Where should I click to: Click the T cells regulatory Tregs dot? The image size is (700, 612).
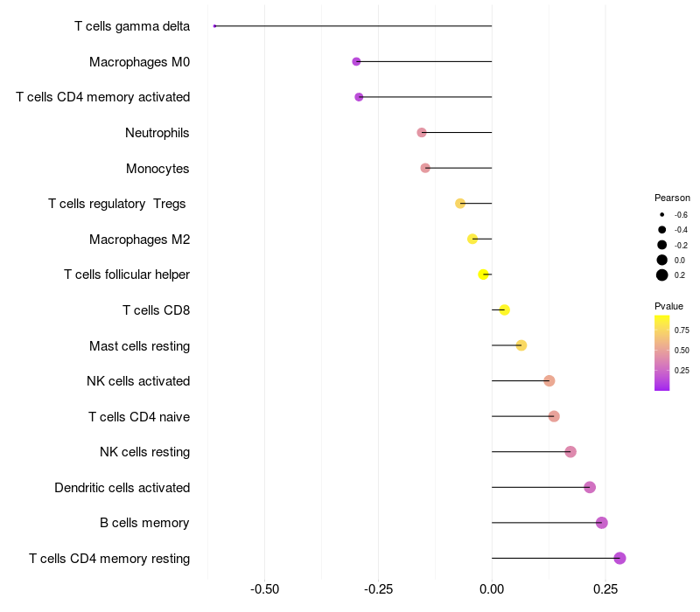click(x=460, y=204)
